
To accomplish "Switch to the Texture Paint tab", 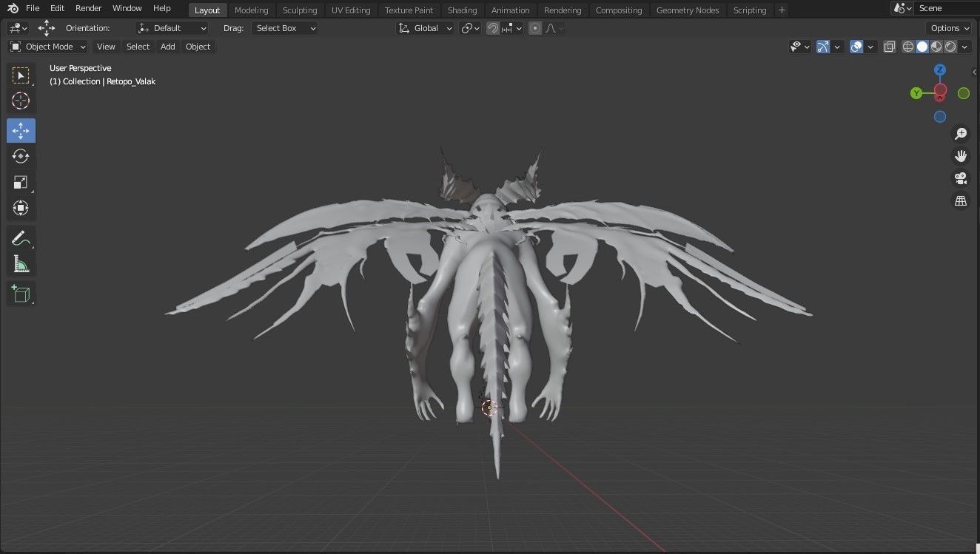I will click(409, 10).
